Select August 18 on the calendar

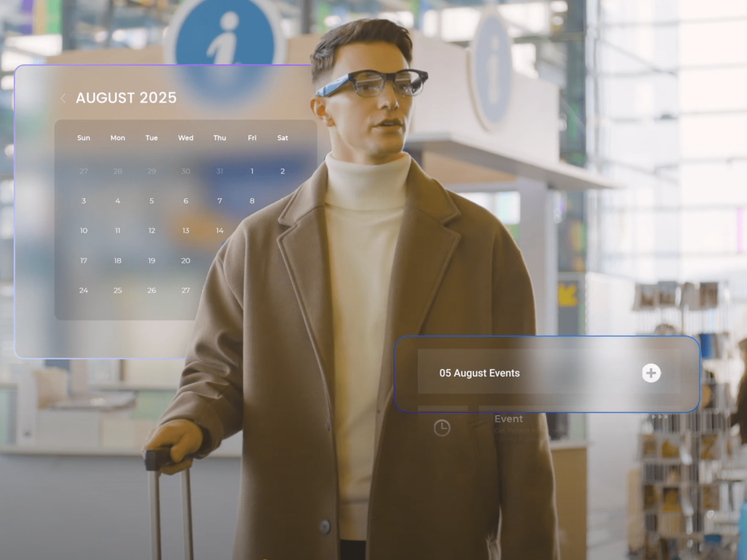(118, 261)
